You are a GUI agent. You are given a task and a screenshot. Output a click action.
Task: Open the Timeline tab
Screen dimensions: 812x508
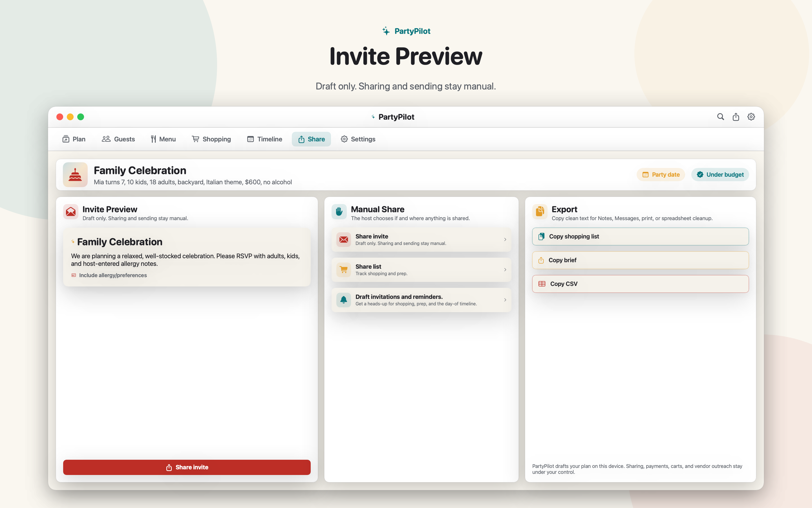tap(264, 139)
